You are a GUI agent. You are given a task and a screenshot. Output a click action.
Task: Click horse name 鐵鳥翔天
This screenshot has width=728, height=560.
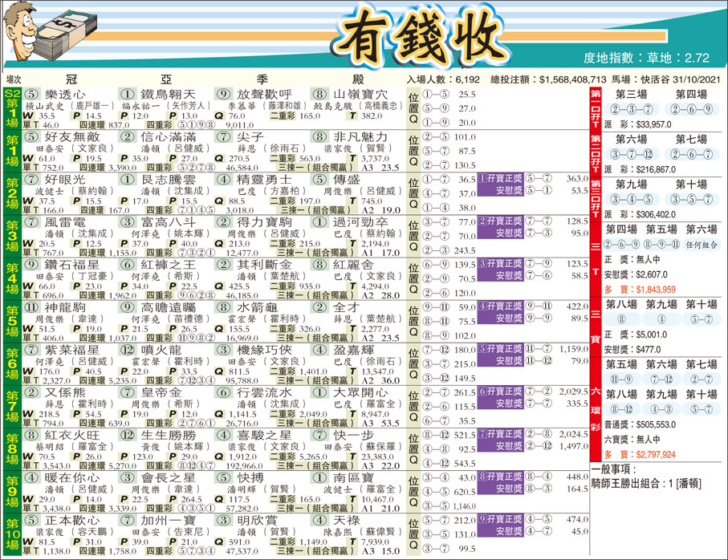point(169,94)
